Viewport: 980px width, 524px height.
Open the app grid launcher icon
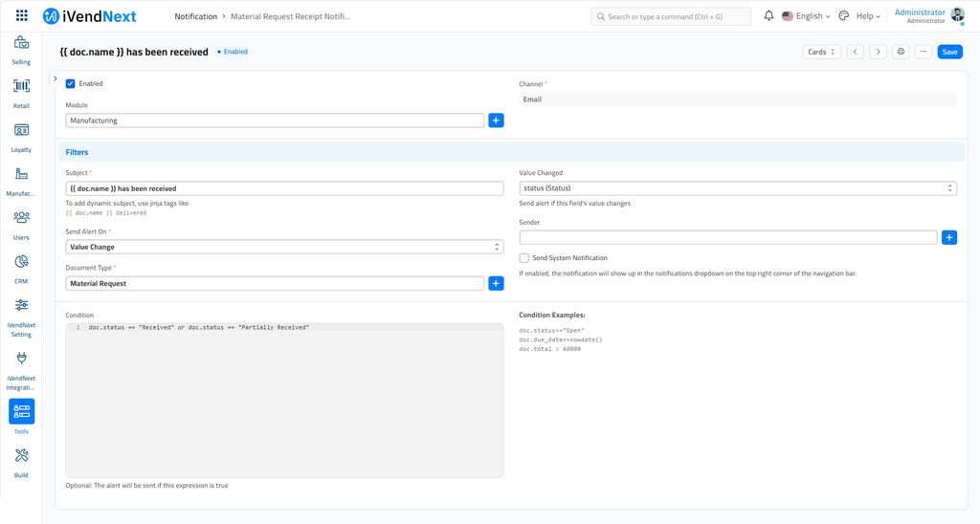21,15
